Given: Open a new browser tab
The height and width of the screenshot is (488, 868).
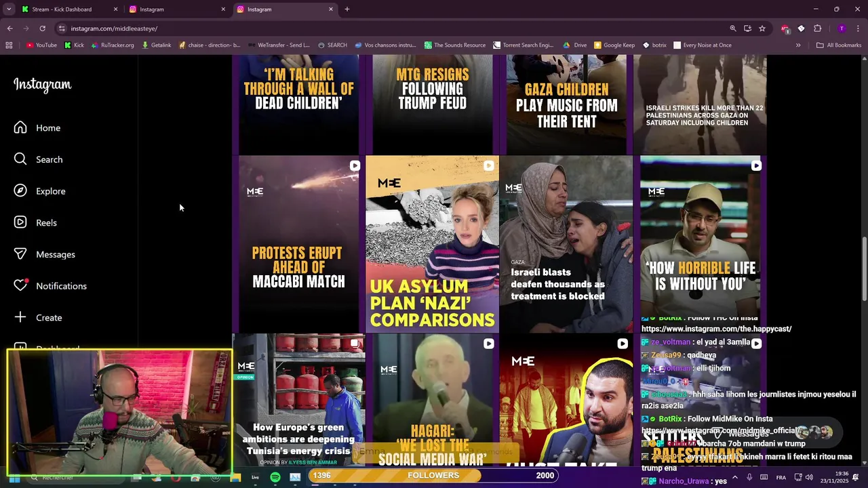Looking at the screenshot, I should pos(347,9).
